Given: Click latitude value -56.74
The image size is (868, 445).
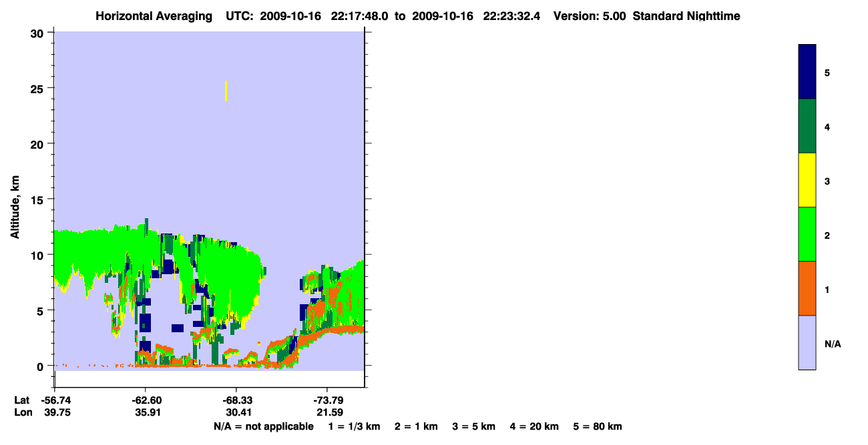Looking at the screenshot, I should click(x=55, y=400).
